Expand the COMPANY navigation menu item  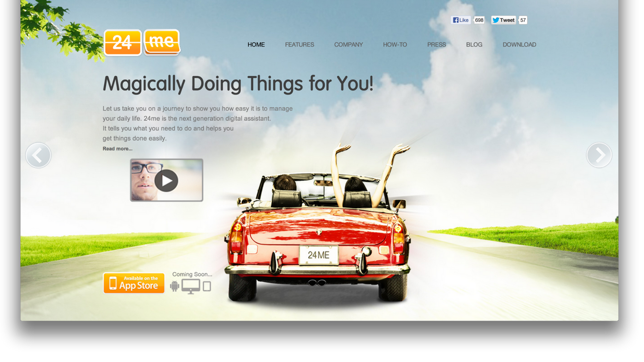coord(348,44)
